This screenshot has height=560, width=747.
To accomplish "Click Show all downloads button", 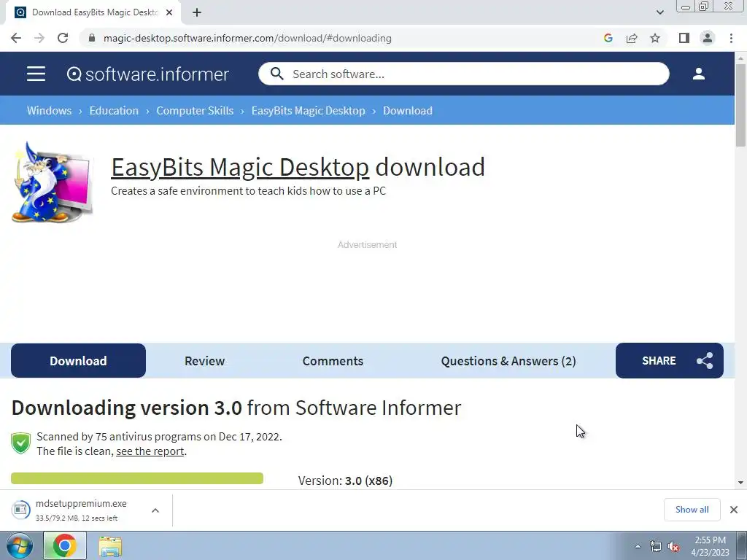I will 692,510.
